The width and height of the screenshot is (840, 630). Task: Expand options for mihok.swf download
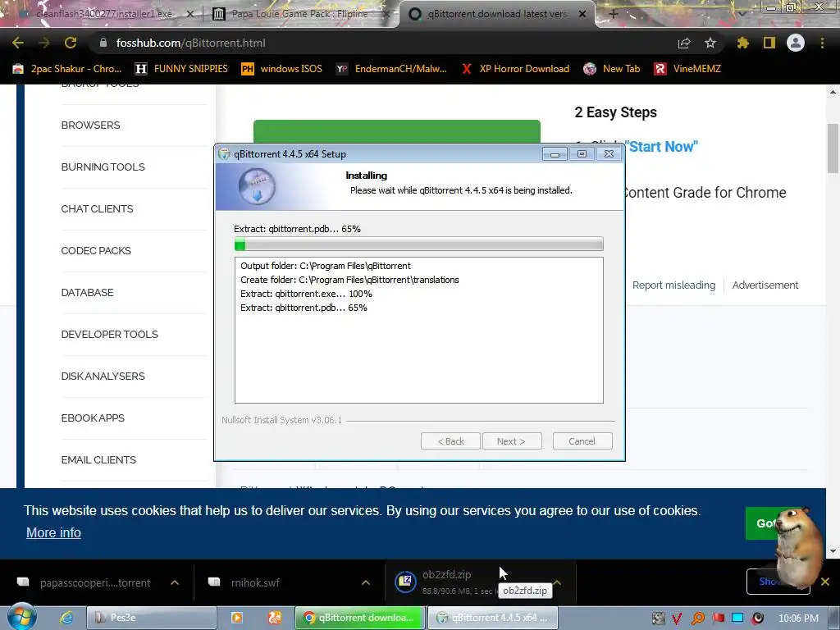pyautogui.click(x=366, y=582)
